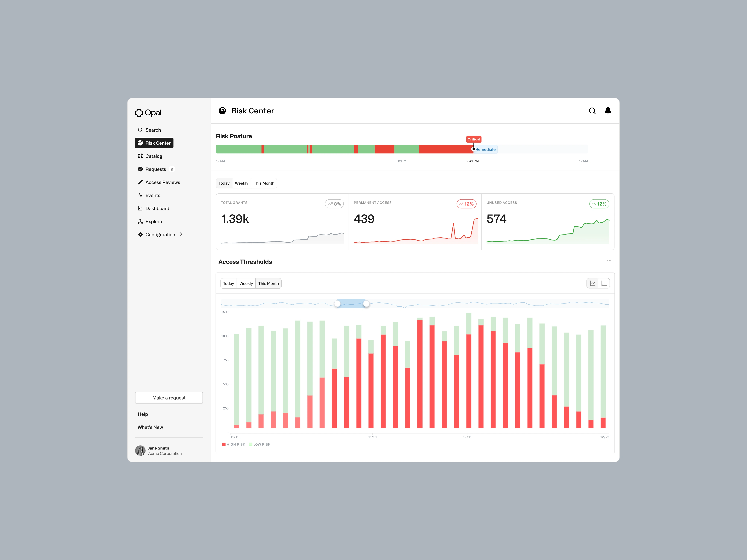Screen dimensions: 747x560
Task: Open Access Thresholds three-dot menu
Action: pos(609,261)
